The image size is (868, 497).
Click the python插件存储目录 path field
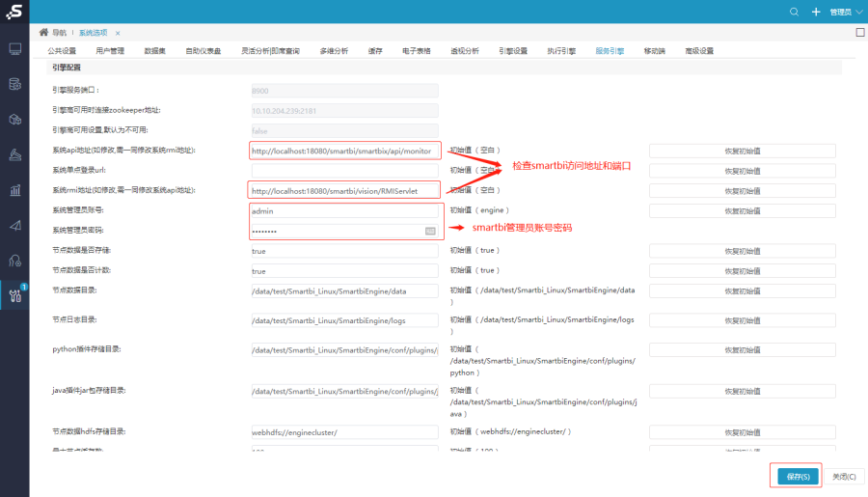[345, 349]
